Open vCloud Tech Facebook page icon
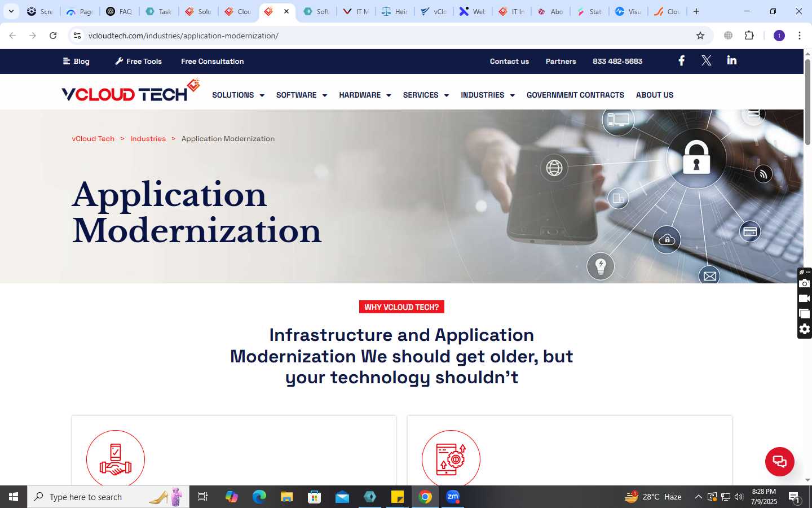 [x=681, y=61]
